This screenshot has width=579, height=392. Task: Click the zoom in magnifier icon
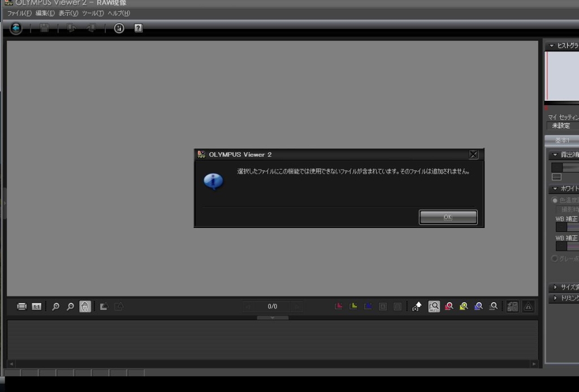point(56,307)
